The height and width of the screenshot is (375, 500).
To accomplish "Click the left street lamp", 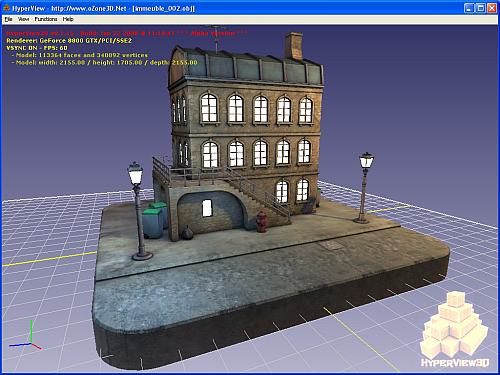I will coord(138,211).
